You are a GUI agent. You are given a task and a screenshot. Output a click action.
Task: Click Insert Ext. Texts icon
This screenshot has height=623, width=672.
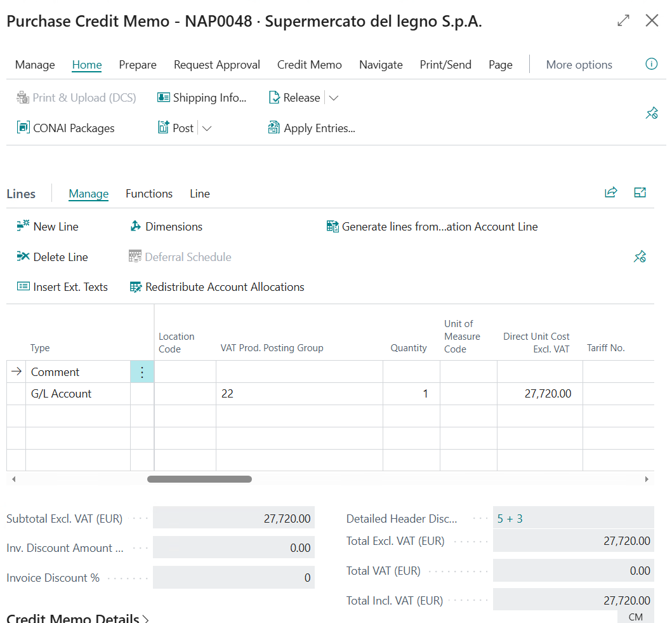[23, 286]
